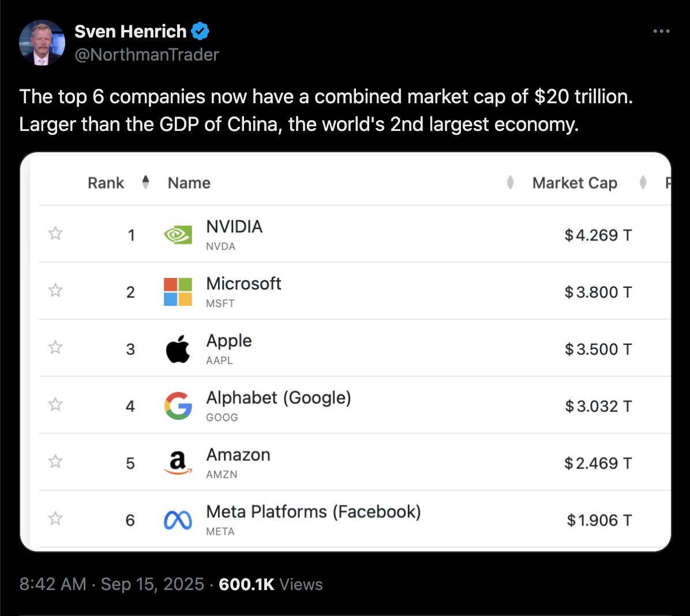
Task: Click the Microsoft four-square logo
Action: [x=178, y=292]
